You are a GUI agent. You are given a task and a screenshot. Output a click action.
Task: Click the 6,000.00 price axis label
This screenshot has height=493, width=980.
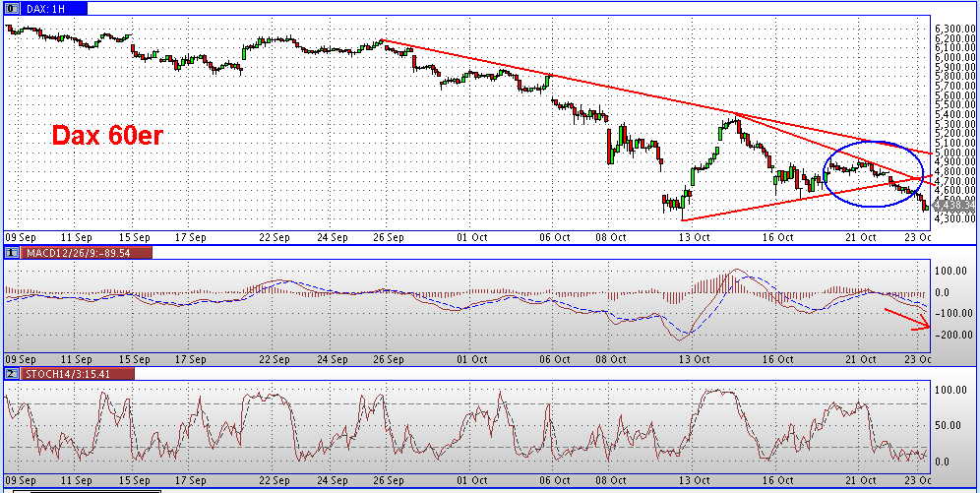click(955, 57)
